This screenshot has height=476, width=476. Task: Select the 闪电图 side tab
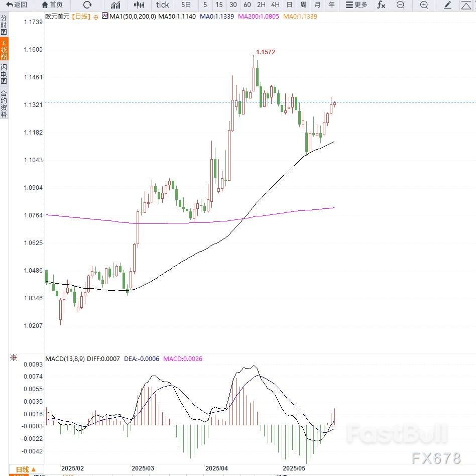(4, 74)
